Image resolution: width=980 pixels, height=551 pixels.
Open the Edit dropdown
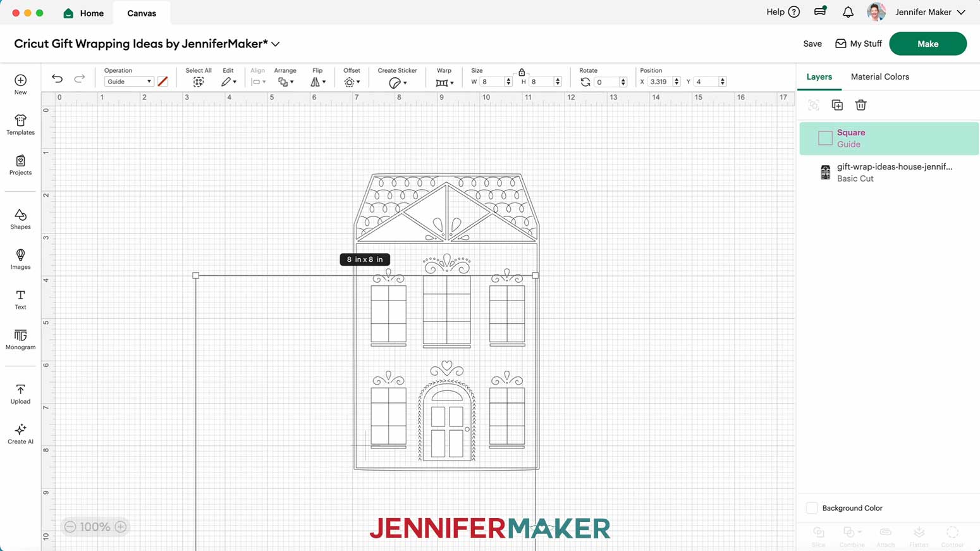tap(228, 82)
